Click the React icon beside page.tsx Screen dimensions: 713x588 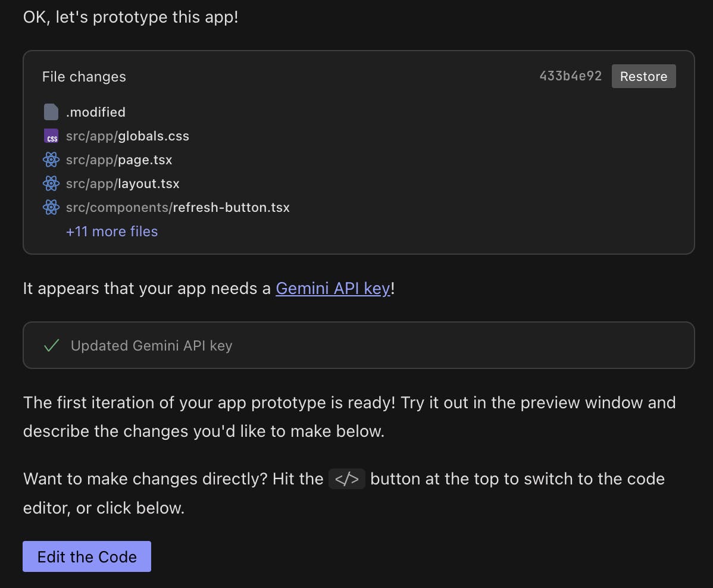pos(51,160)
